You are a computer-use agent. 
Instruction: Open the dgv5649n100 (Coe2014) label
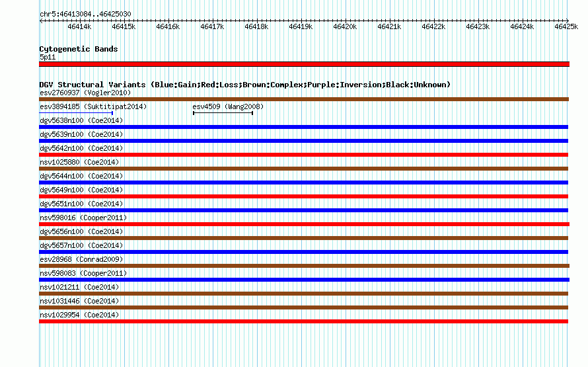(x=81, y=190)
